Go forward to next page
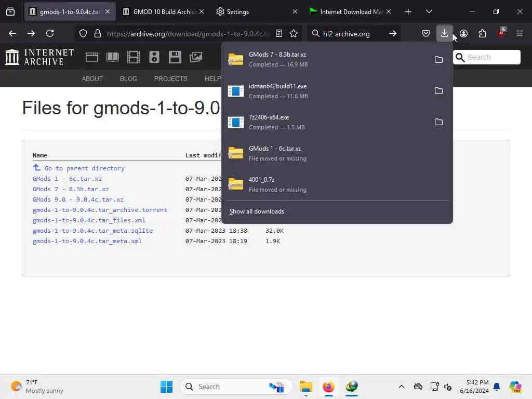Screen dimensions: 532x399 coord(31,33)
